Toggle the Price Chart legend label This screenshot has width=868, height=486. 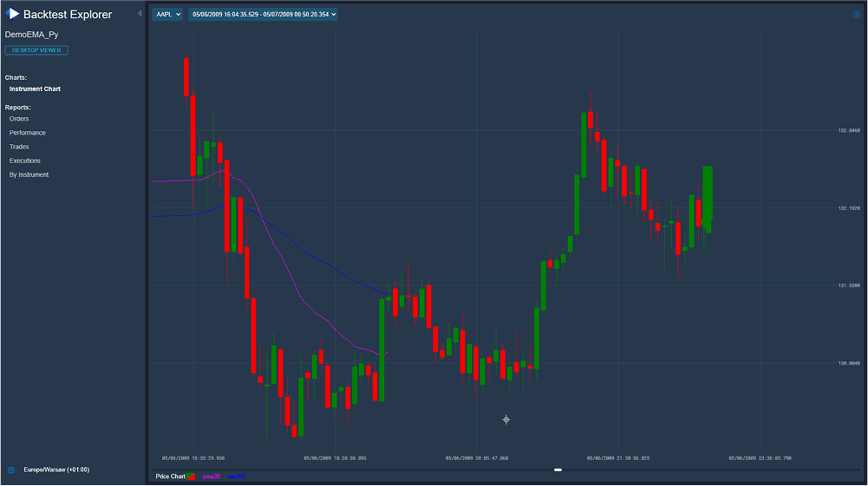[170, 476]
